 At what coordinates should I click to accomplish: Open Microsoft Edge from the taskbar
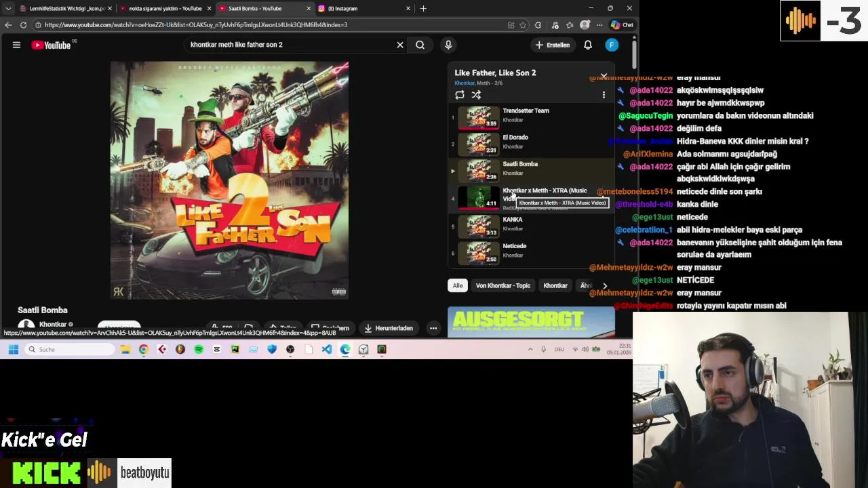pos(345,349)
